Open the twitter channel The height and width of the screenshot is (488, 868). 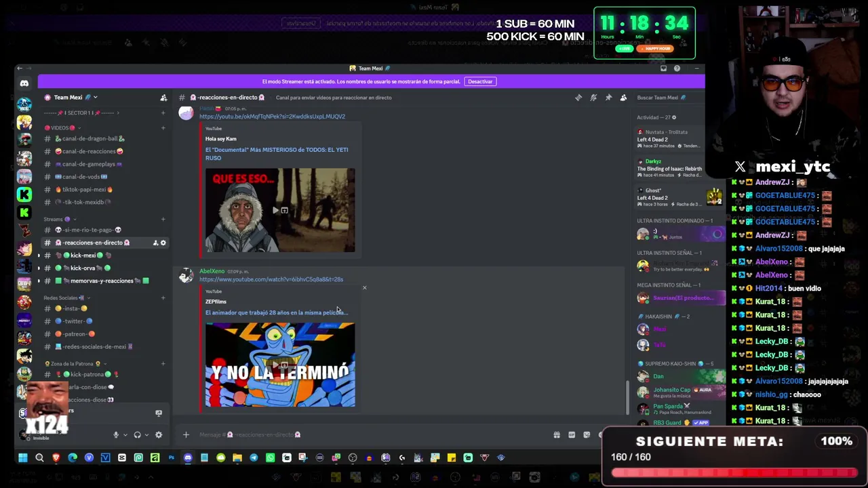coord(104,321)
